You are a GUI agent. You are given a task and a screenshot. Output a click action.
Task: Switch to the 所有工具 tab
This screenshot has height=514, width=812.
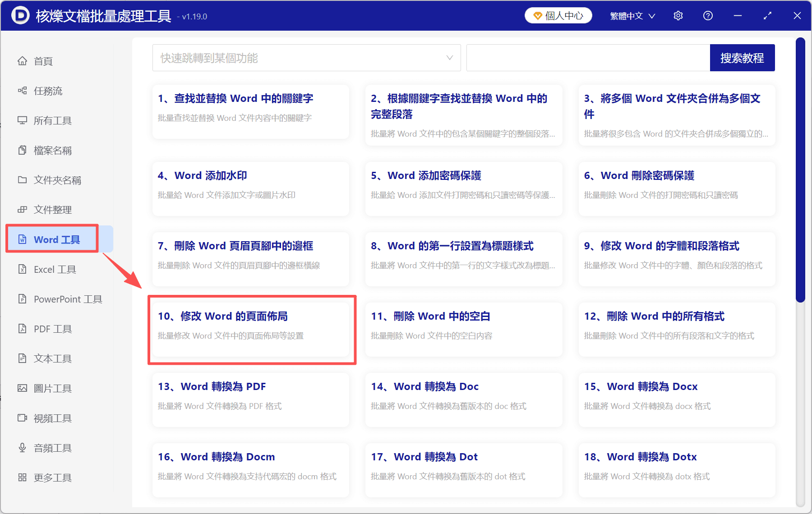pos(52,120)
